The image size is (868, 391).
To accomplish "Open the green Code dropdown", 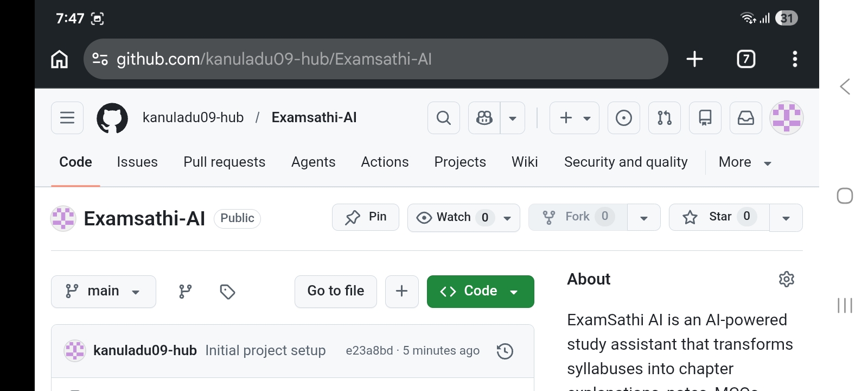I will point(481,292).
